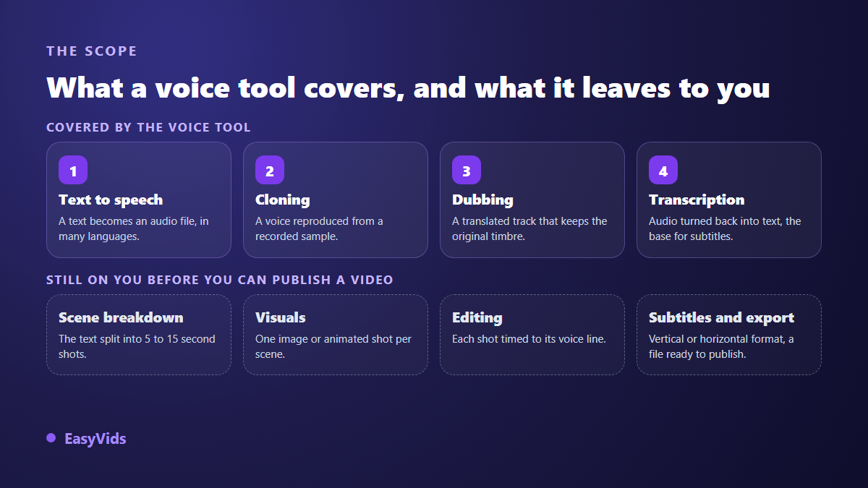Select the 'Cloning' card title
The height and width of the screenshot is (488, 868).
coord(283,200)
